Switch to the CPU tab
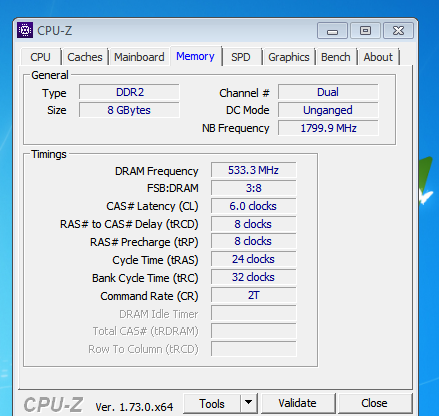The image size is (439, 416). [41, 57]
